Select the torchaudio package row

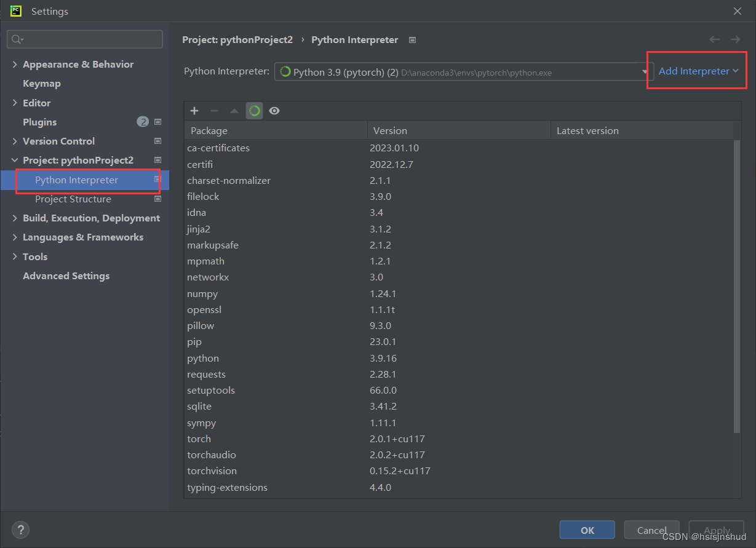[459, 455]
